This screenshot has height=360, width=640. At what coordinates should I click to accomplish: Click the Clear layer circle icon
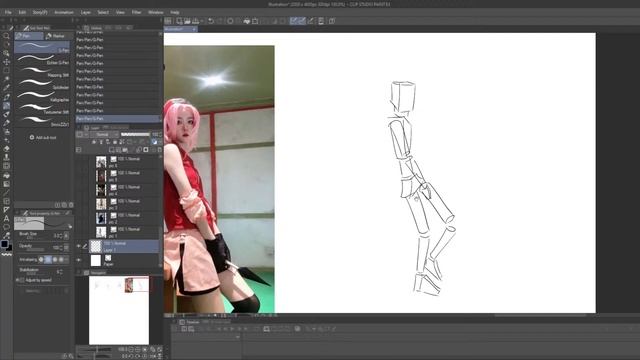coord(230,21)
